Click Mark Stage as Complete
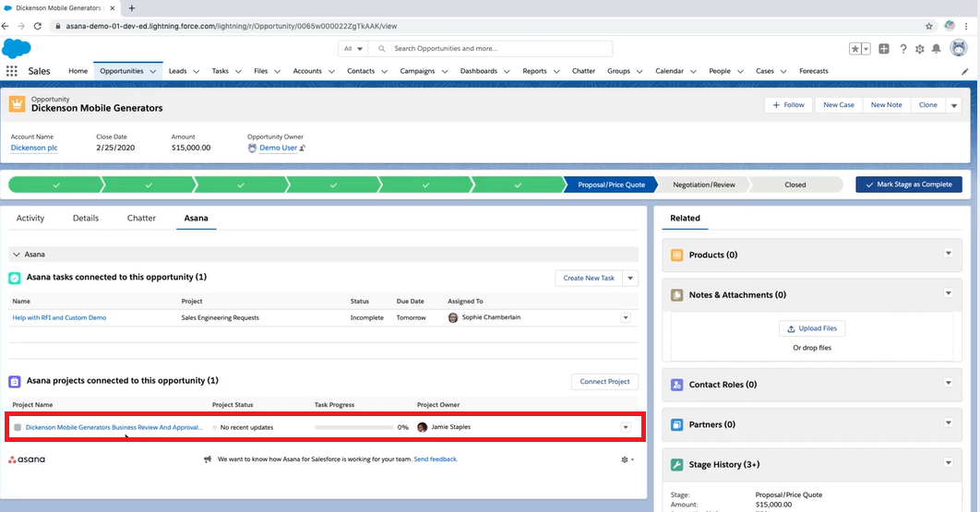The image size is (980, 512). coord(909,185)
